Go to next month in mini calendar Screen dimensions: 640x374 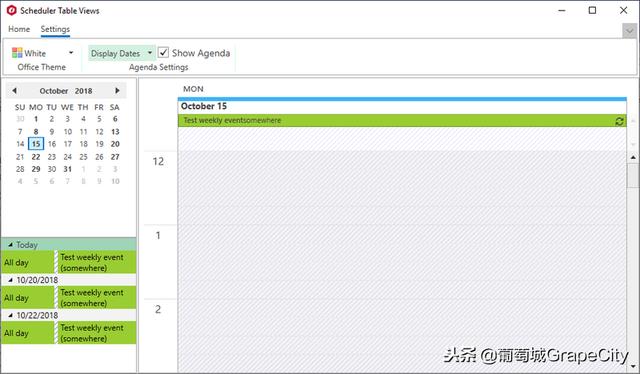pyautogui.click(x=118, y=91)
